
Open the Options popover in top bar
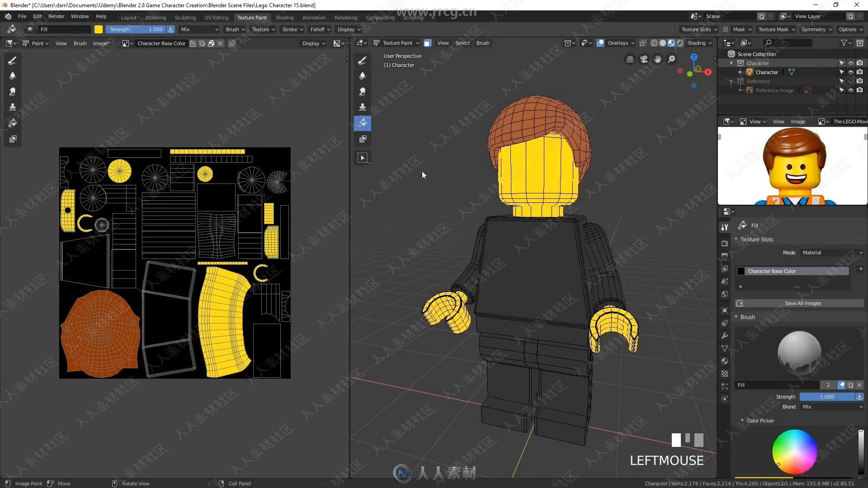coord(850,29)
